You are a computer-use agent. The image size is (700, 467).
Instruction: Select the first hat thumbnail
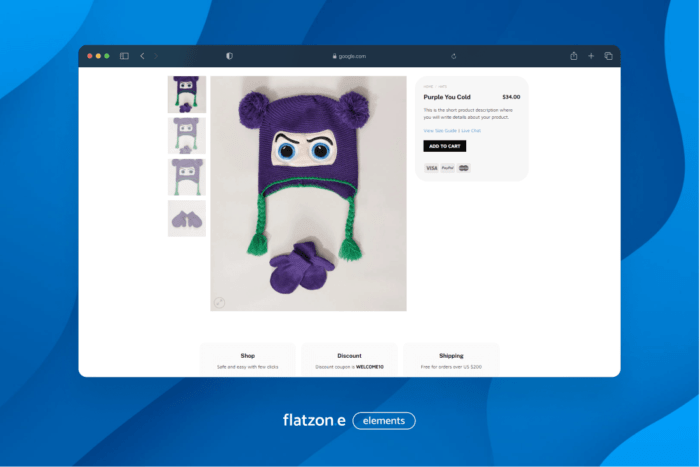tap(187, 94)
